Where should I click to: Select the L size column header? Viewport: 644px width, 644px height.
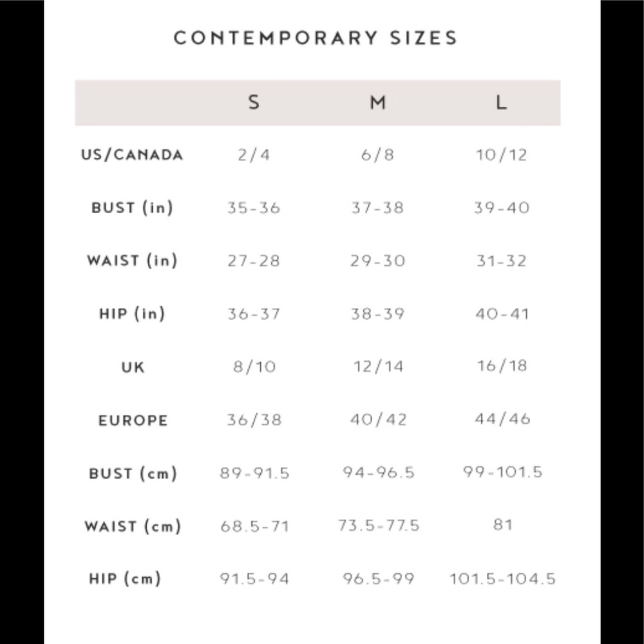(x=502, y=102)
